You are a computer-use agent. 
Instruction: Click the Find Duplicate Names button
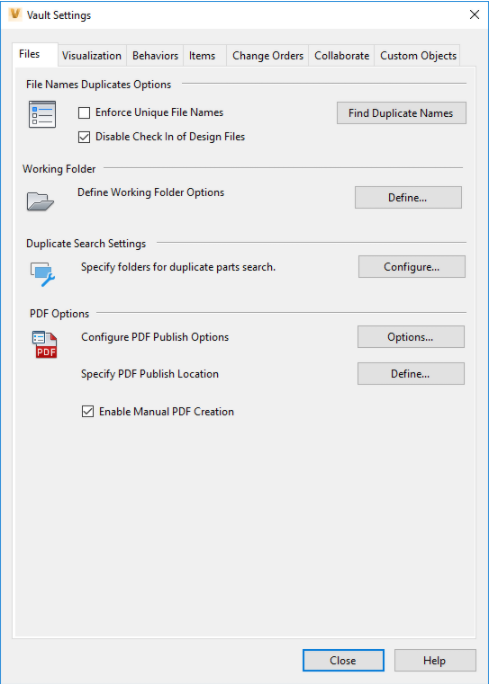click(401, 113)
